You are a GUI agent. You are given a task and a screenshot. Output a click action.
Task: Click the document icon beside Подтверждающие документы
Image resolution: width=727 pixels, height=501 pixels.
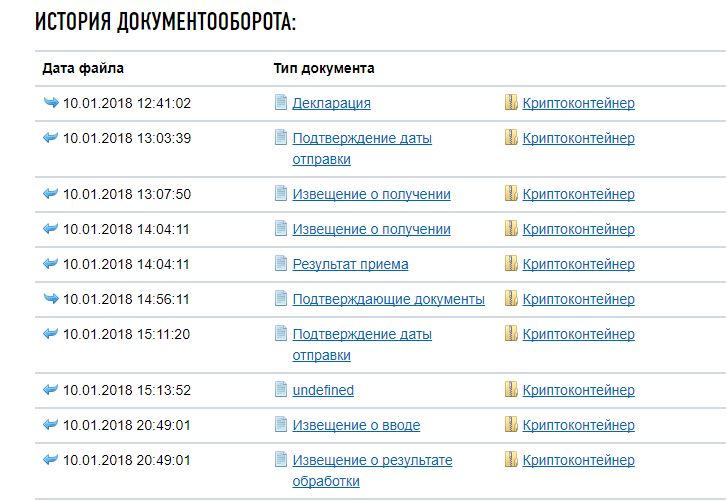tap(281, 299)
